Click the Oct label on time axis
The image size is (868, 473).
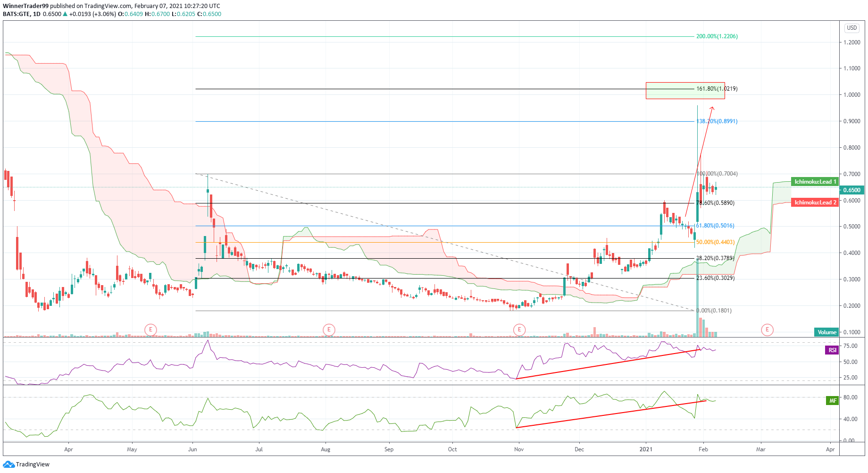pos(452,449)
